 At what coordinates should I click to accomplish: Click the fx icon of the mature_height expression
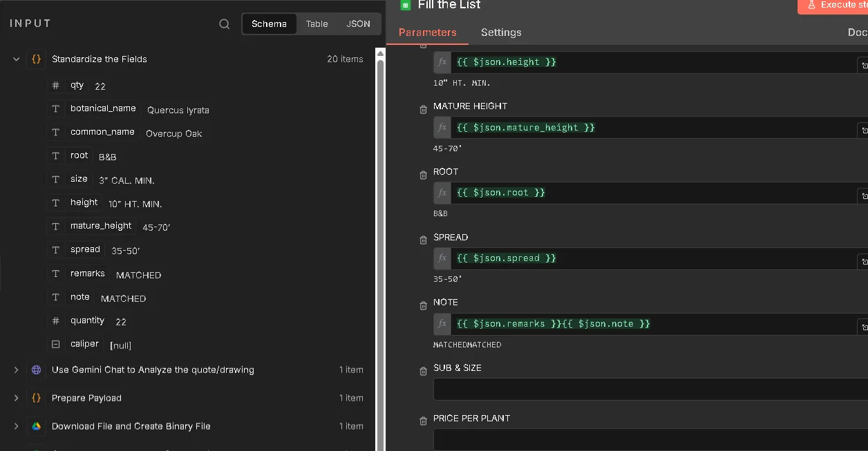coord(442,128)
